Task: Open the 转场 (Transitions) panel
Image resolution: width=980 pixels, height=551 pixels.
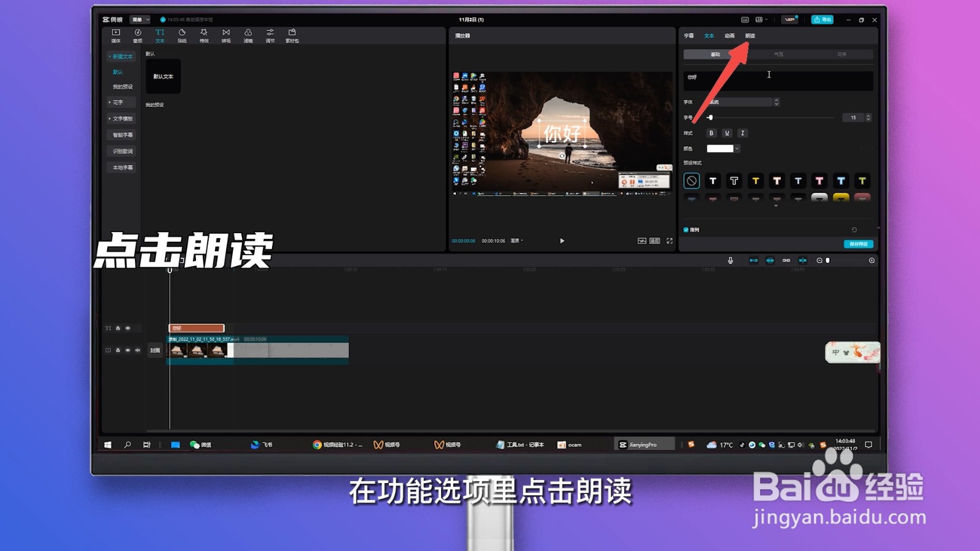Action: (225, 35)
